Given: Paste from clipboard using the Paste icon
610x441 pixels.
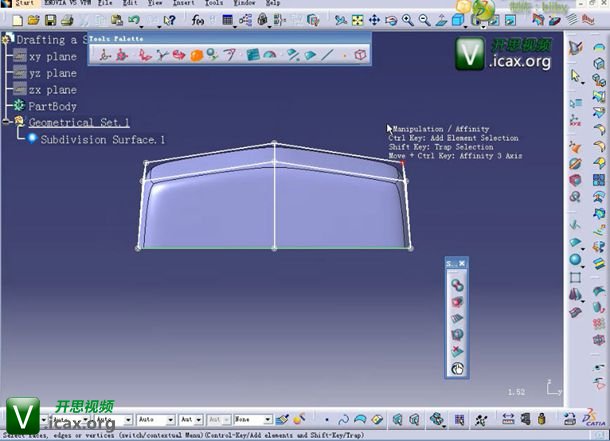Looking at the screenshot, I should 117,20.
